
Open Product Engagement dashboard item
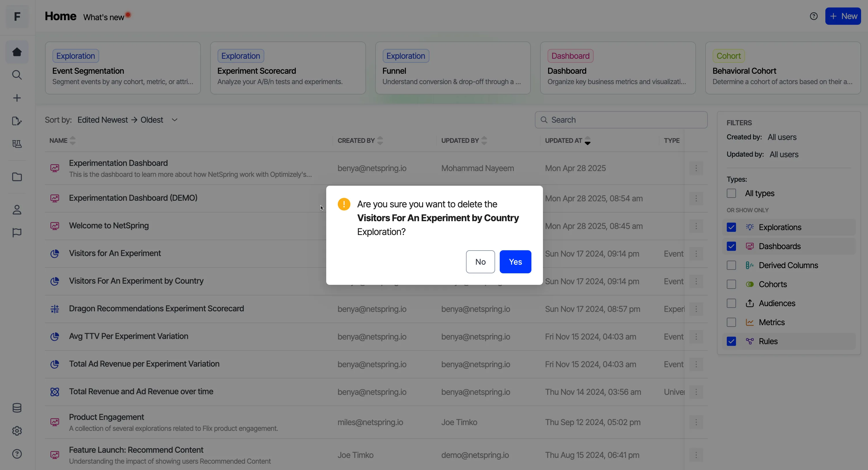tap(106, 417)
